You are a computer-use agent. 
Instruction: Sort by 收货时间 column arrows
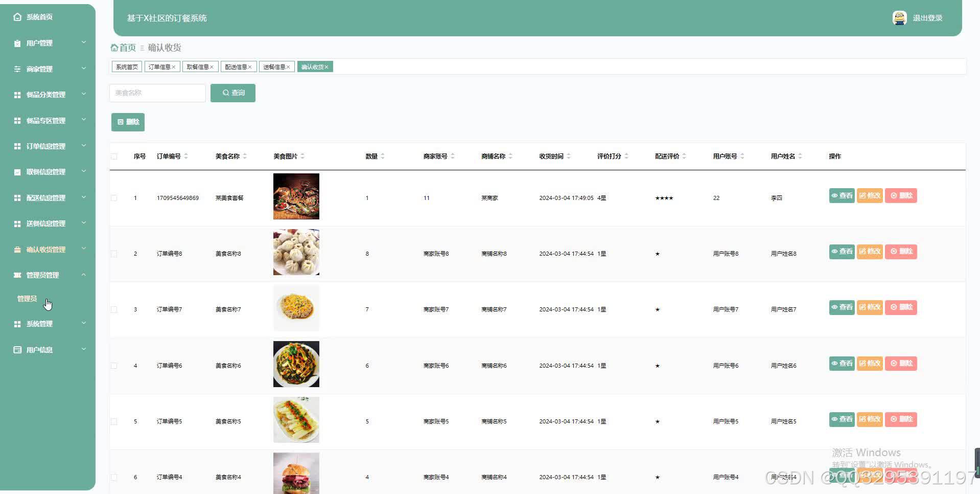click(x=569, y=156)
